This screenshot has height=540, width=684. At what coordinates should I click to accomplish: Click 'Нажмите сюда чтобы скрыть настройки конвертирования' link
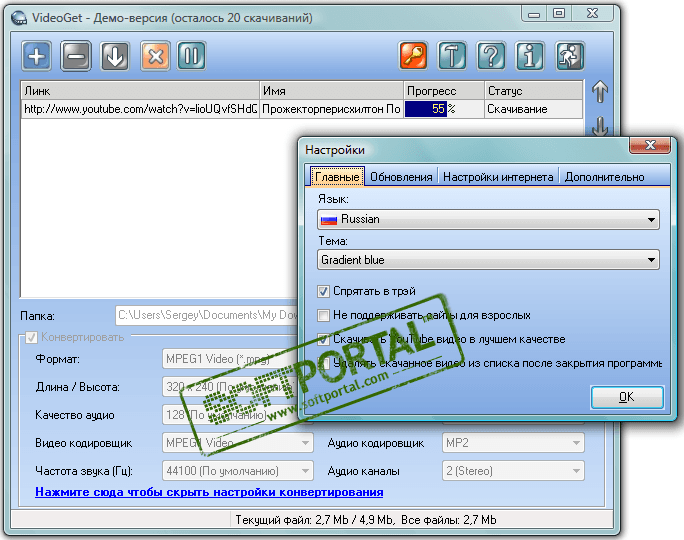(x=209, y=492)
